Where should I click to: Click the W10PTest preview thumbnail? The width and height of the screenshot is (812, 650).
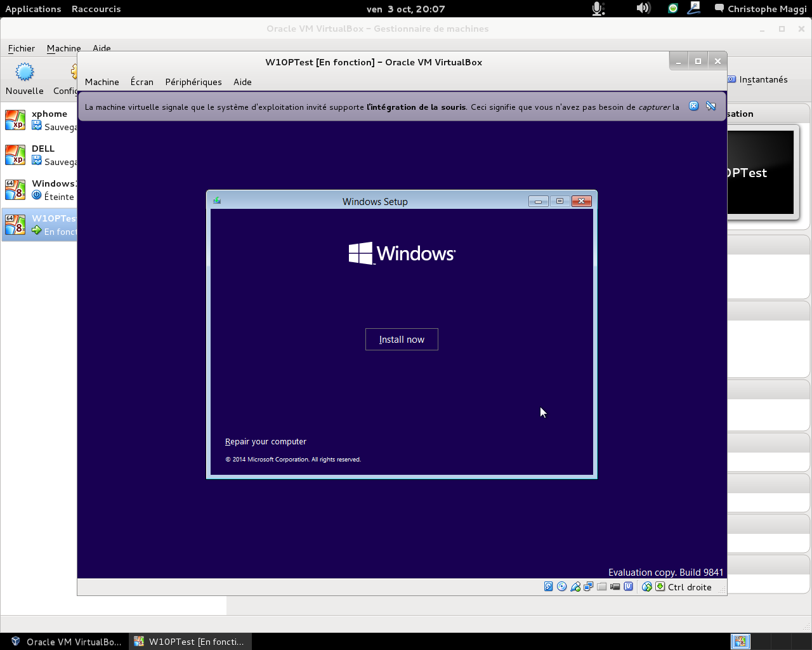click(760, 173)
